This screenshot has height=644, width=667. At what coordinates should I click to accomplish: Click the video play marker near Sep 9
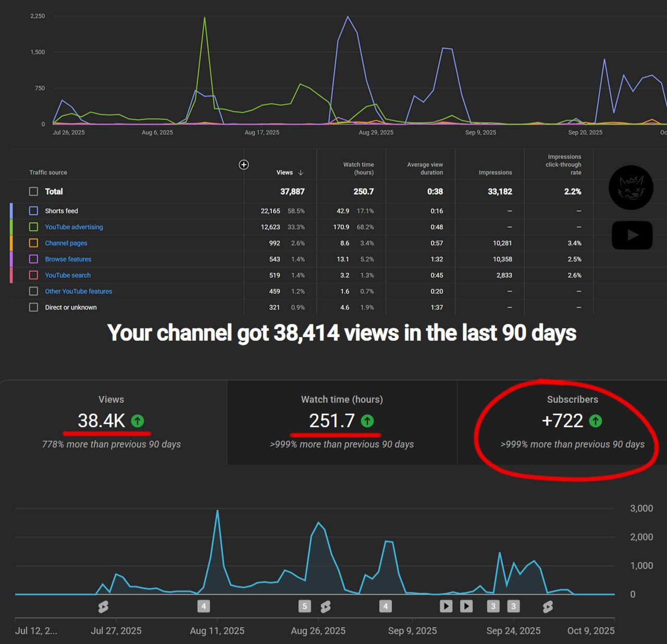coord(446,606)
